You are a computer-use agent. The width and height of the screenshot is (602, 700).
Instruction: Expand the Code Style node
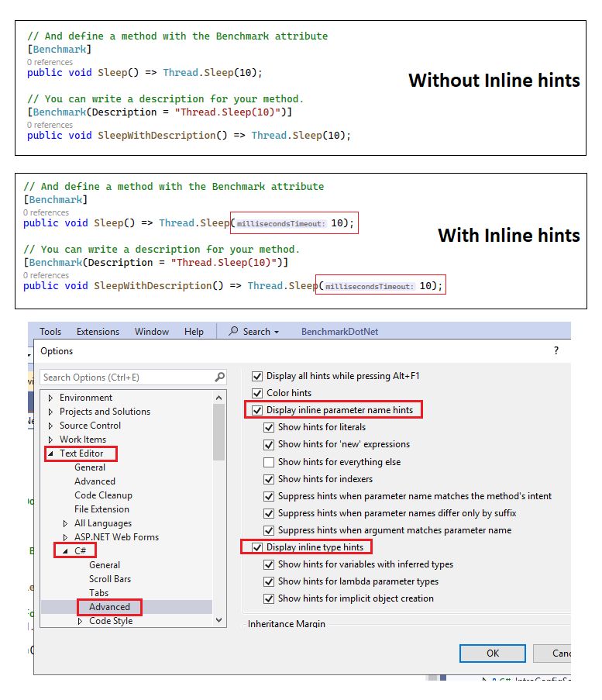point(80,621)
